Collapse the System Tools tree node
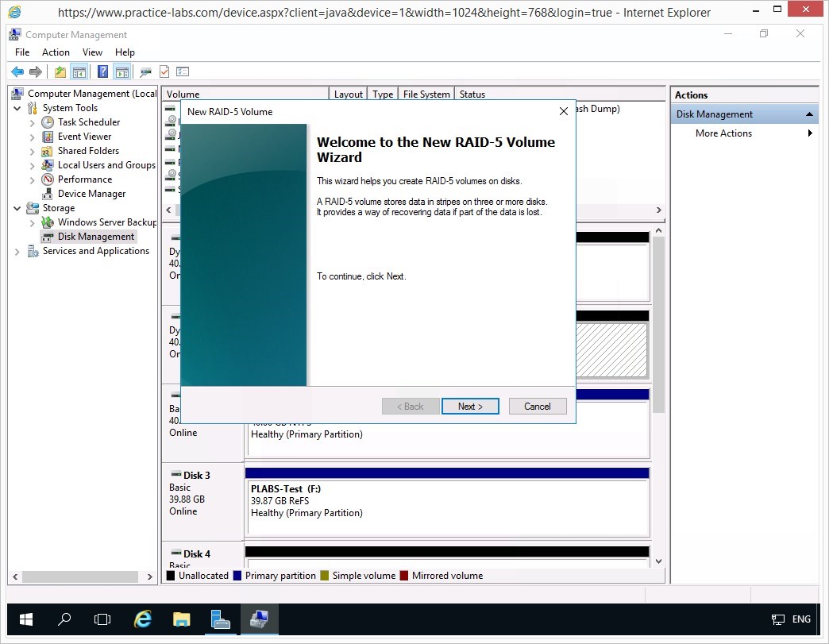The height and width of the screenshot is (644, 829). pyautogui.click(x=17, y=108)
